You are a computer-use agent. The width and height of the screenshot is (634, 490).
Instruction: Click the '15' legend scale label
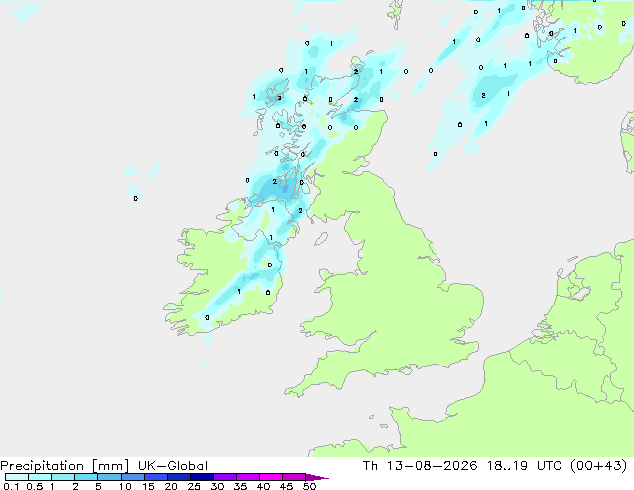pos(148,486)
